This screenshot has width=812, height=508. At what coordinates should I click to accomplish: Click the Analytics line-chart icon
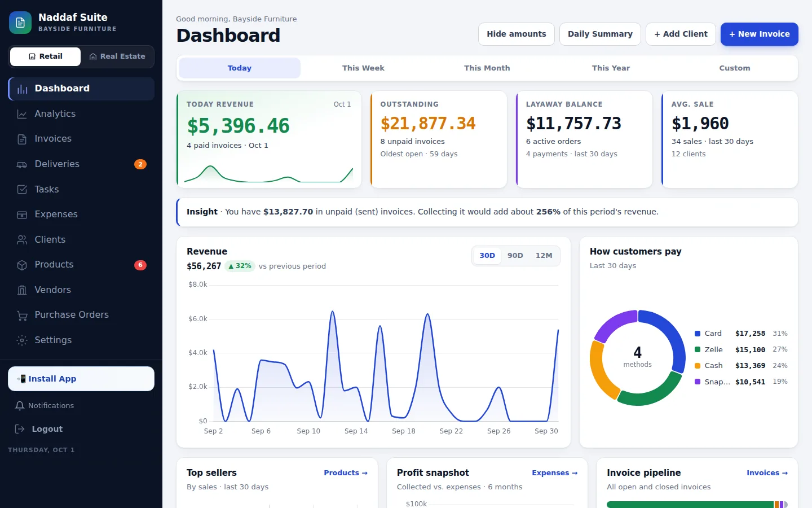coord(22,114)
